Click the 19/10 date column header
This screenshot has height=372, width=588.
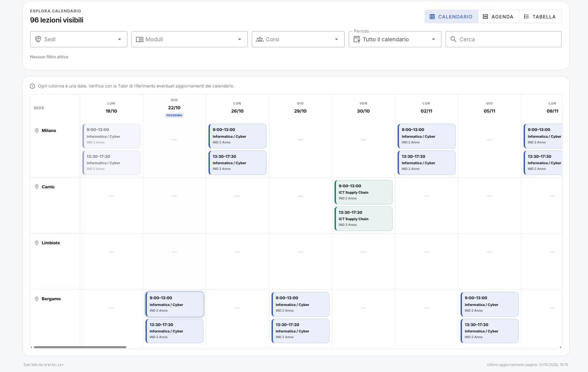pyautogui.click(x=111, y=108)
